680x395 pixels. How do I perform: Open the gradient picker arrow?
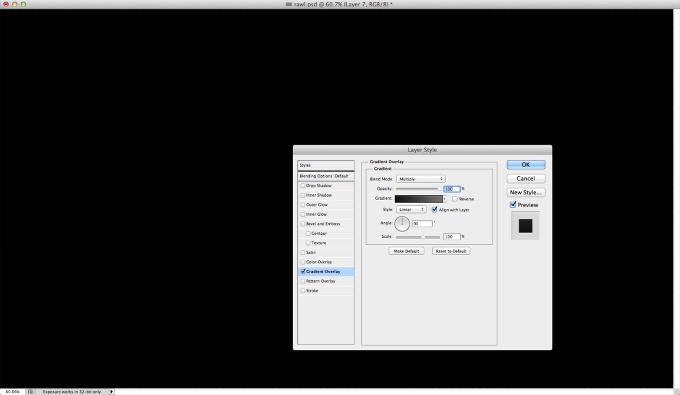coord(445,199)
